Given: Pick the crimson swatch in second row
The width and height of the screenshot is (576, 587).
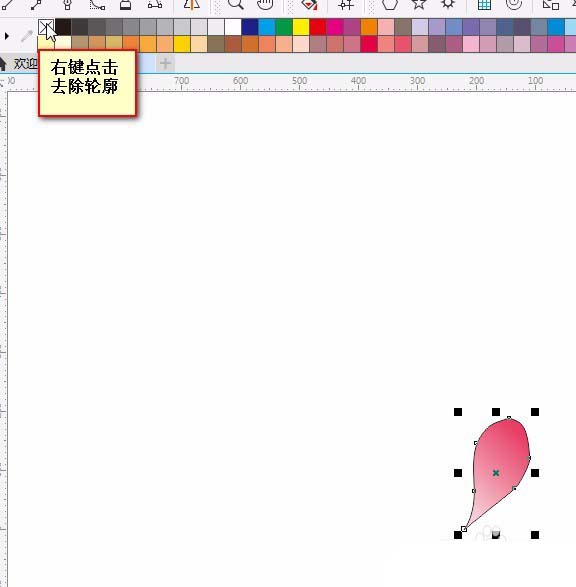Looking at the screenshot, I should 369,44.
